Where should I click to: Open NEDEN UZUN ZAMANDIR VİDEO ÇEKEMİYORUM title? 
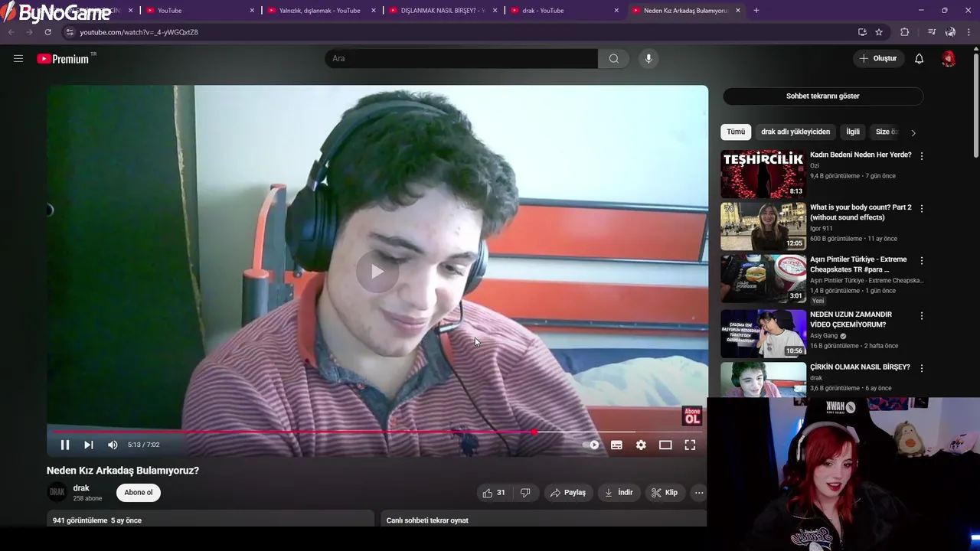[851, 320]
